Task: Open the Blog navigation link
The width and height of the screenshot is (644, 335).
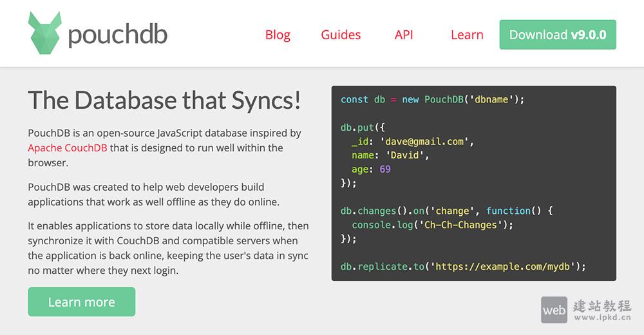Action: 278,35
